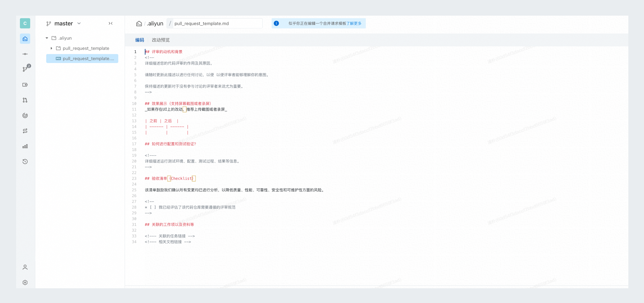Viewport: 644px width, 303px height.
Task: Open the sync repository icon in sidebar
Action: click(x=25, y=131)
